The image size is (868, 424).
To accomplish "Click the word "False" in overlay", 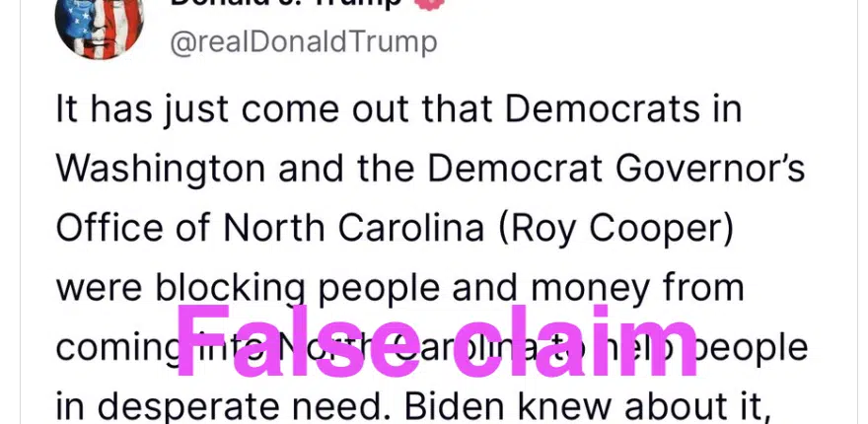I will click(298, 341).
